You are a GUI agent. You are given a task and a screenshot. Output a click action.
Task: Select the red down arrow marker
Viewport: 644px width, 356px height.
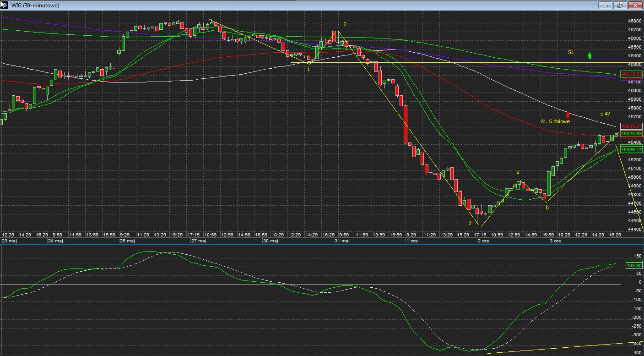click(x=568, y=115)
